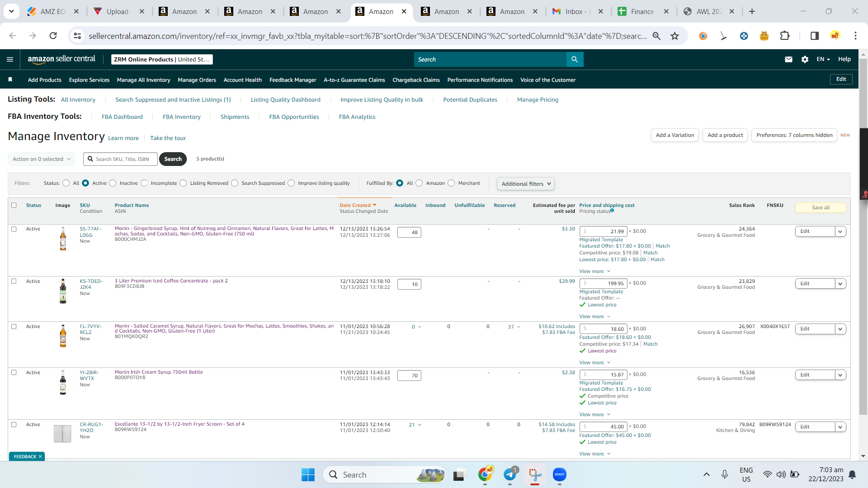
Task: Open the Chrome extensions puzzle icon
Action: 785,36
